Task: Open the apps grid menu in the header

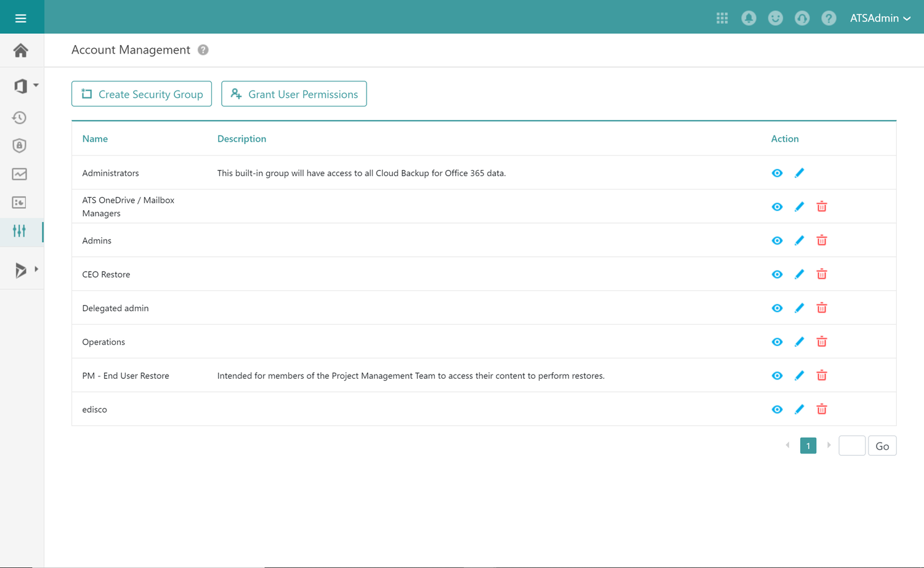Action: (722, 18)
